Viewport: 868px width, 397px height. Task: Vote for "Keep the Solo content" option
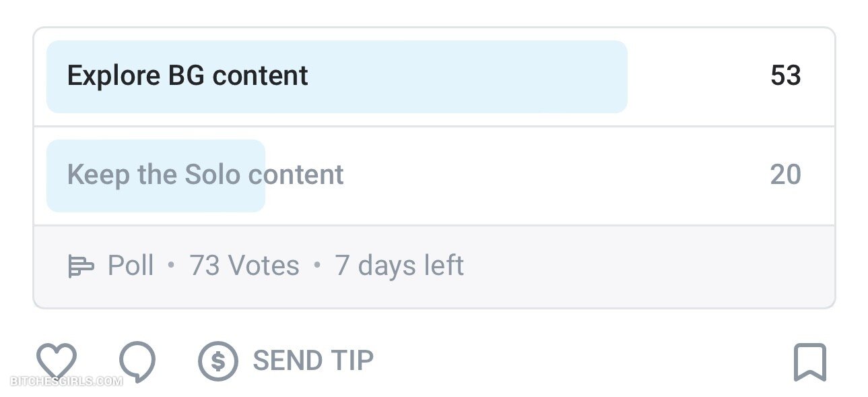click(x=205, y=175)
